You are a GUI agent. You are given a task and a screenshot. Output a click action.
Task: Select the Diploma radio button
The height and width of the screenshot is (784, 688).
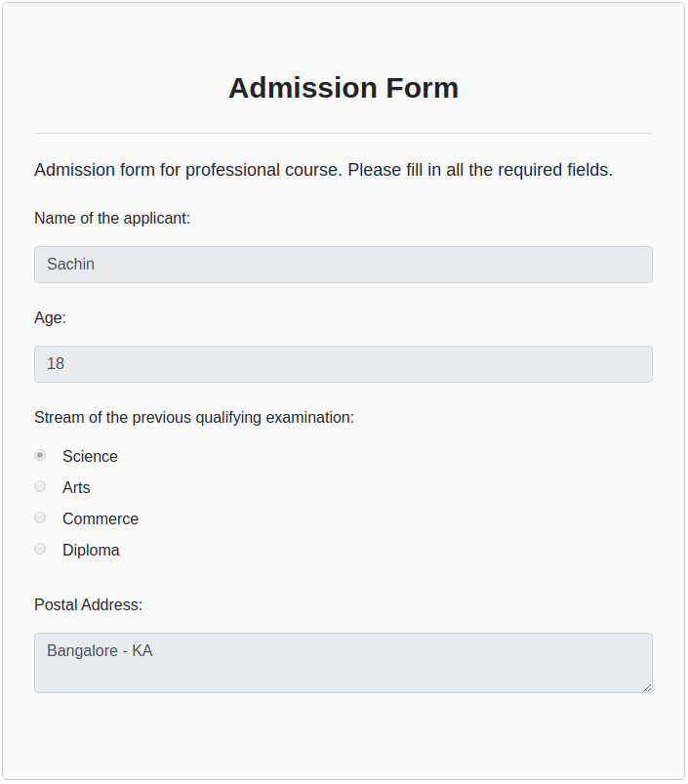click(x=40, y=549)
